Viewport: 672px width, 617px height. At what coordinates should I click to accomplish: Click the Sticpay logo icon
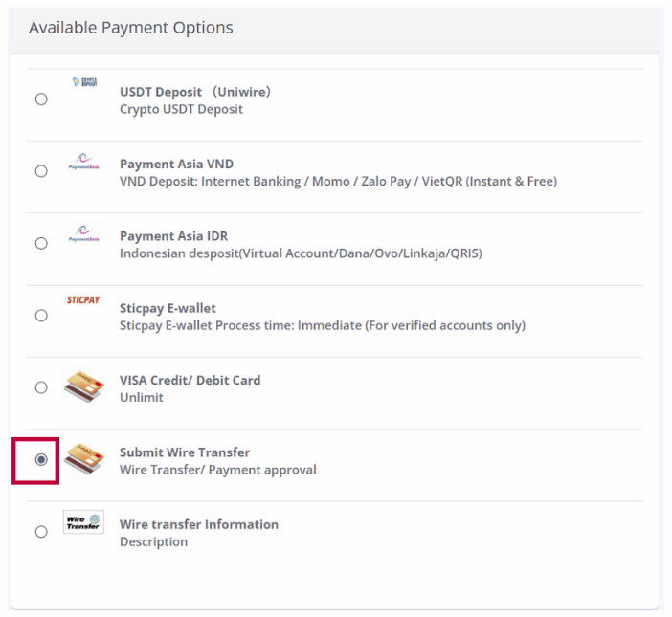tap(83, 300)
